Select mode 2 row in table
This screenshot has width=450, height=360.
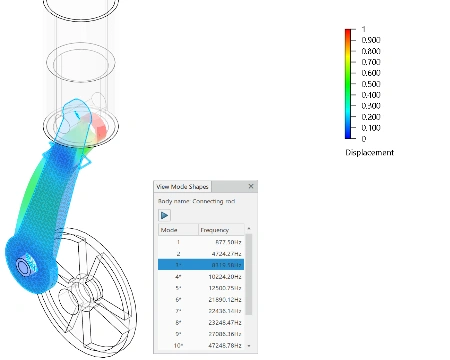[x=201, y=254]
